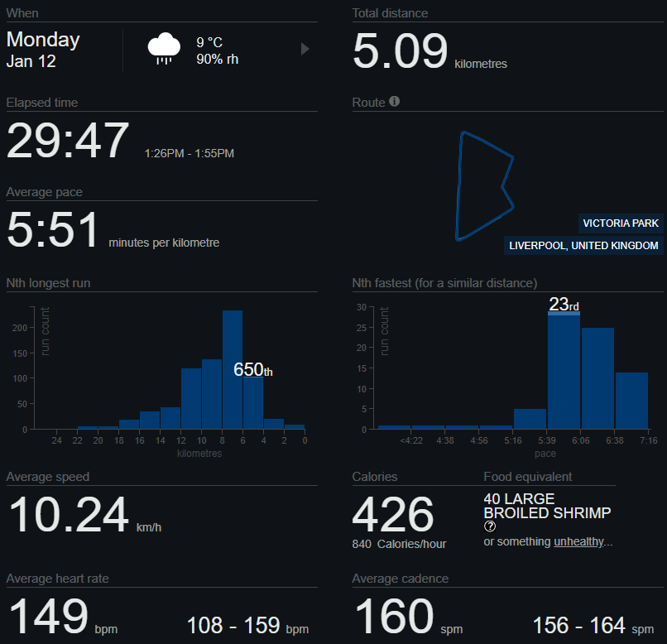Image resolution: width=667 pixels, height=644 pixels.
Task: Click the info icon beside Route
Action: pos(394,102)
